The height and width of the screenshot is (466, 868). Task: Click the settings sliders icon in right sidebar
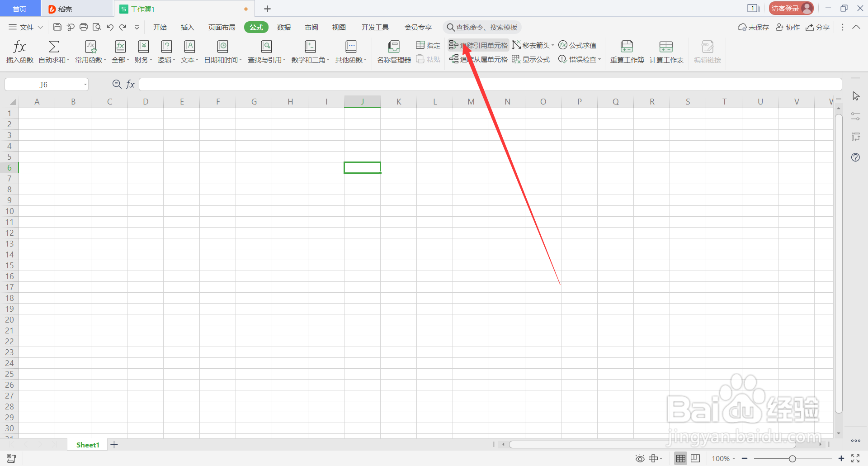(855, 116)
